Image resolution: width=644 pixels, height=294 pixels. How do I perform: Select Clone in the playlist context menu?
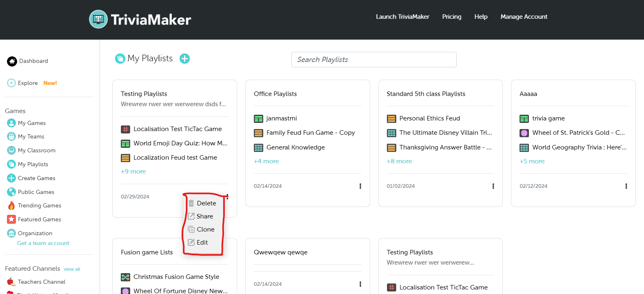(x=205, y=229)
